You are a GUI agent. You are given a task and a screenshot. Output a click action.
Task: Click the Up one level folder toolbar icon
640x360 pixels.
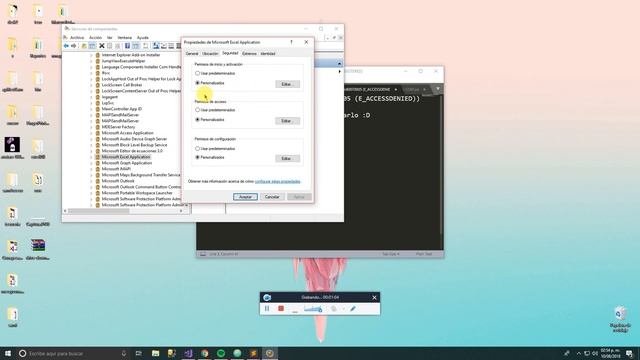point(84,46)
